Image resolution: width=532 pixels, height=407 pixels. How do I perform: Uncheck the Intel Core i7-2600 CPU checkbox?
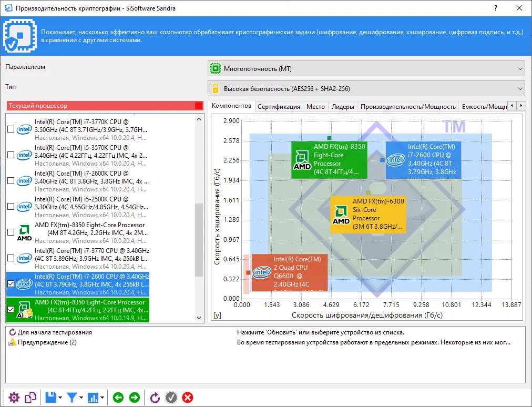11,284
